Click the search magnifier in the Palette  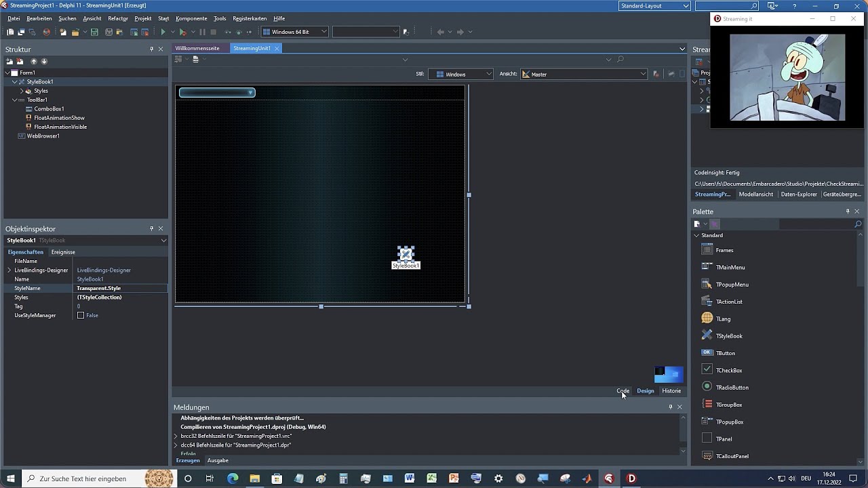click(x=857, y=224)
